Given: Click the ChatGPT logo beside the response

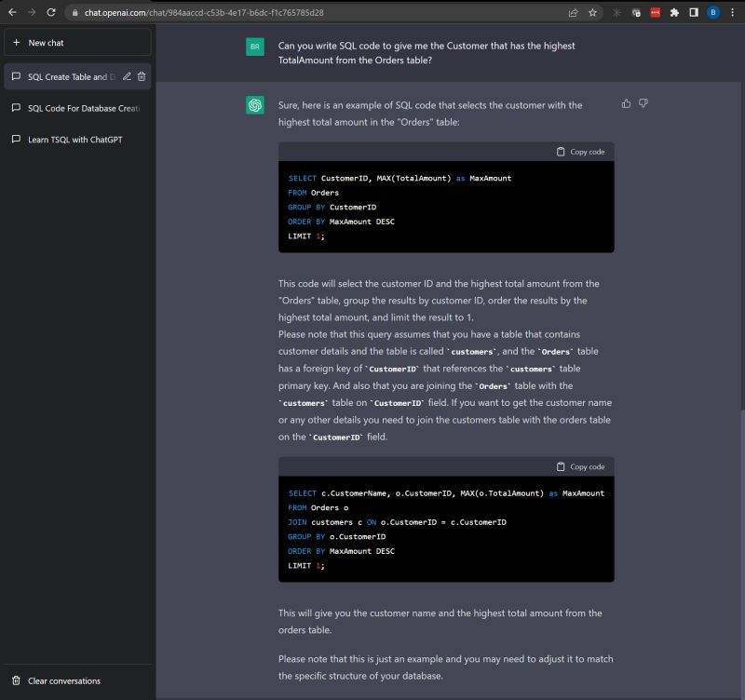Looking at the screenshot, I should pyautogui.click(x=254, y=105).
